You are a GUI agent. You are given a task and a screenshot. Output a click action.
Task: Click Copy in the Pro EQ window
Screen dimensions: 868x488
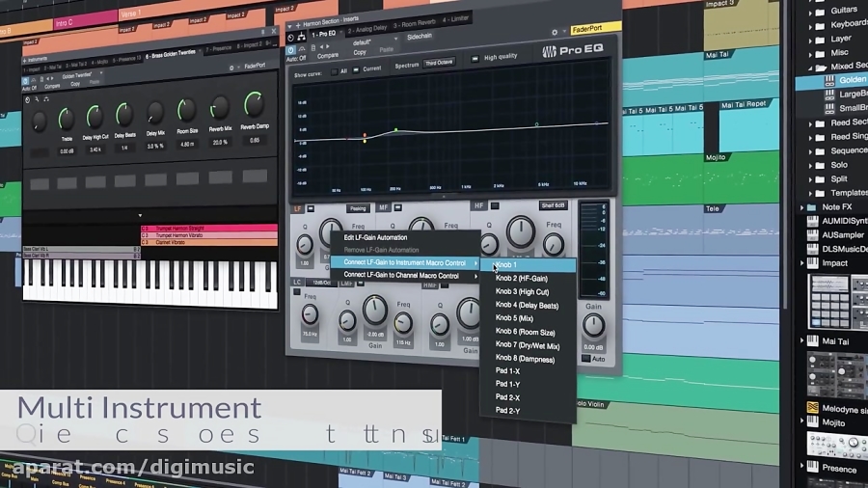tap(360, 53)
